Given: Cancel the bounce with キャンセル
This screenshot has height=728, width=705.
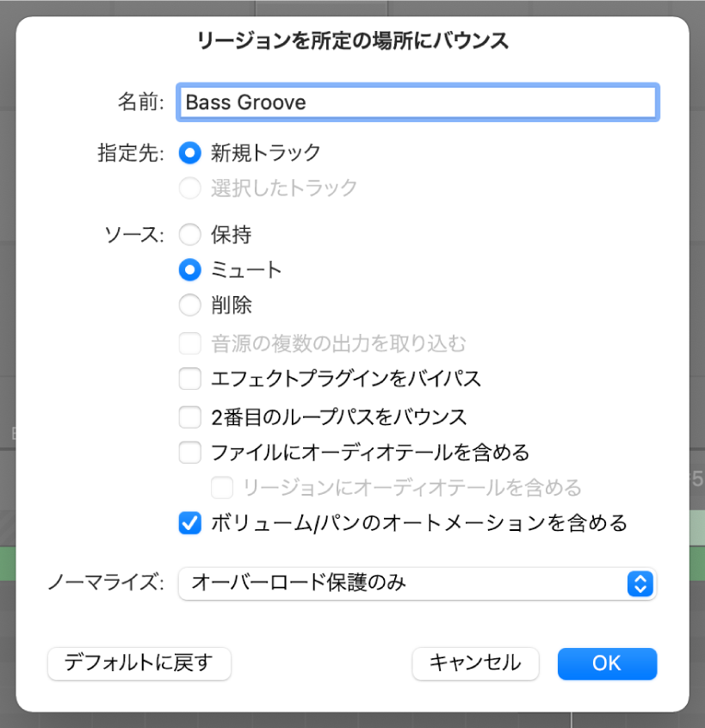Looking at the screenshot, I should [x=475, y=663].
